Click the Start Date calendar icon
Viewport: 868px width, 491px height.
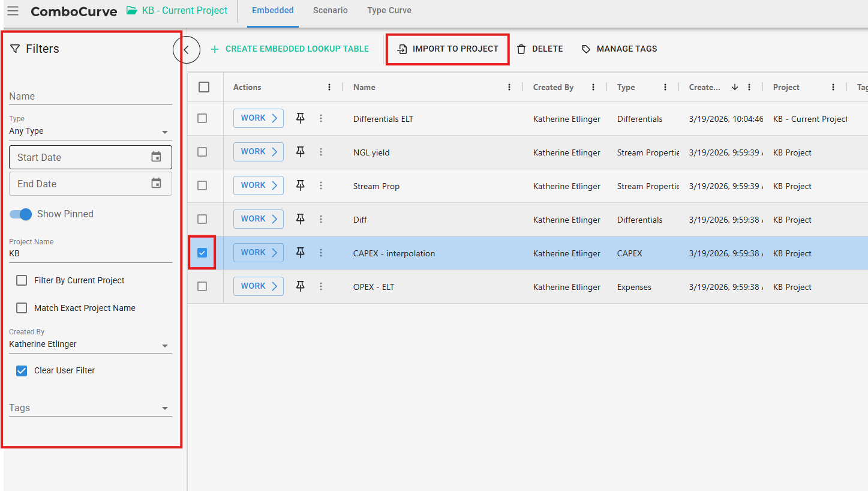(156, 157)
